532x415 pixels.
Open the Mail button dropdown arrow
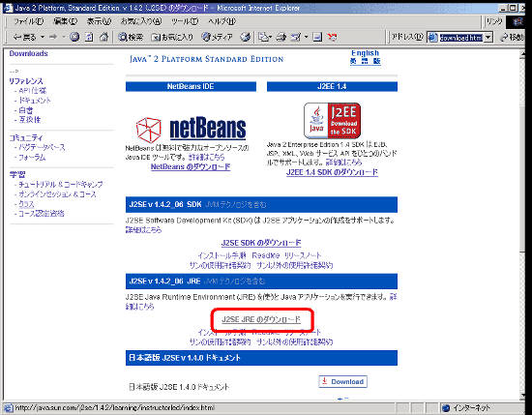click(x=271, y=37)
